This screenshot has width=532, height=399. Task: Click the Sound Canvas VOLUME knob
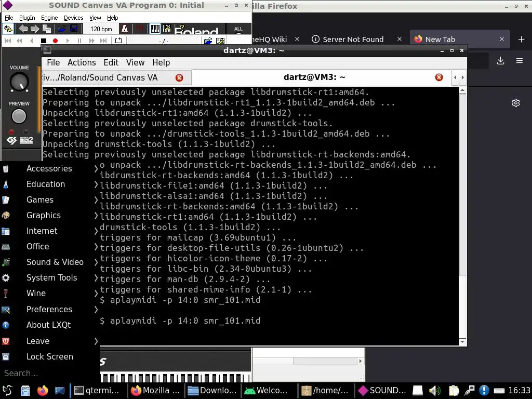19,82
